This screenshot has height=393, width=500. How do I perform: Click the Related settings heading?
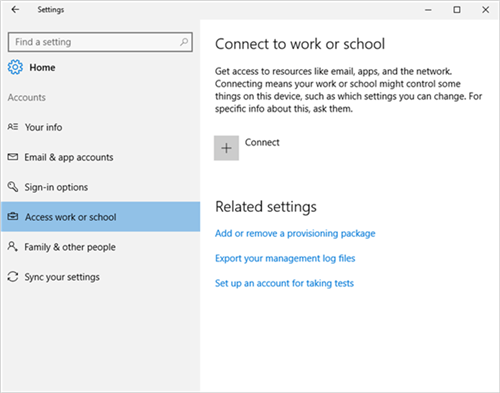point(266,207)
